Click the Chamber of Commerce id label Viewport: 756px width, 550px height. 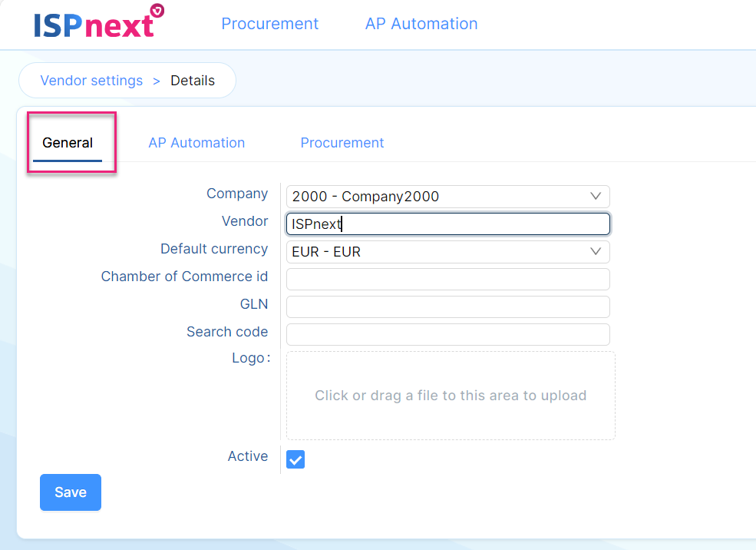tap(184, 277)
